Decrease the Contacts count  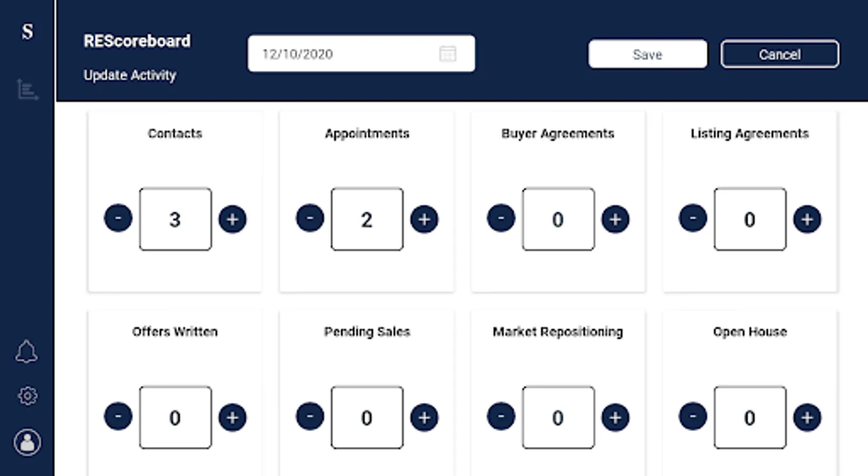point(118,218)
